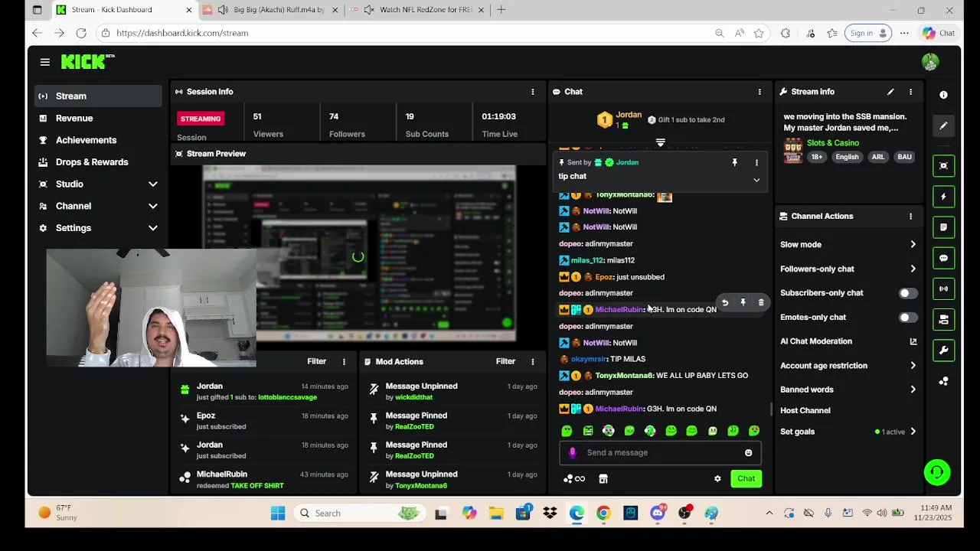980x551 pixels.
Task: Open the hamburger menu beside Kick logo
Action: tap(45, 62)
